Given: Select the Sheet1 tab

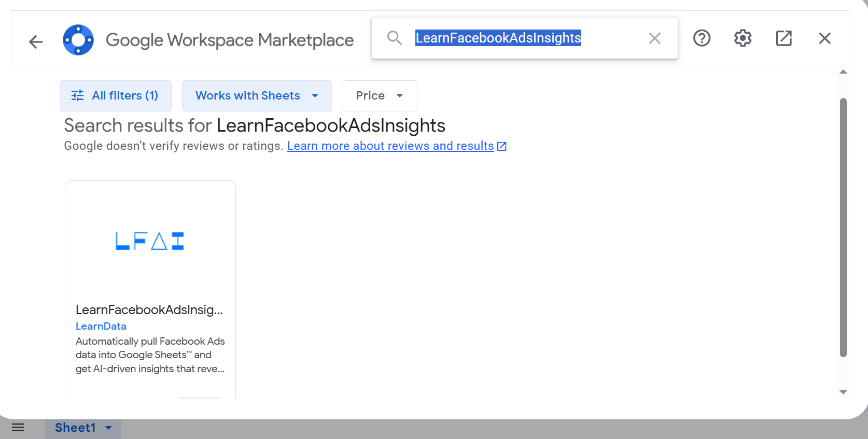Looking at the screenshot, I should pyautogui.click(x=76, y=428).
